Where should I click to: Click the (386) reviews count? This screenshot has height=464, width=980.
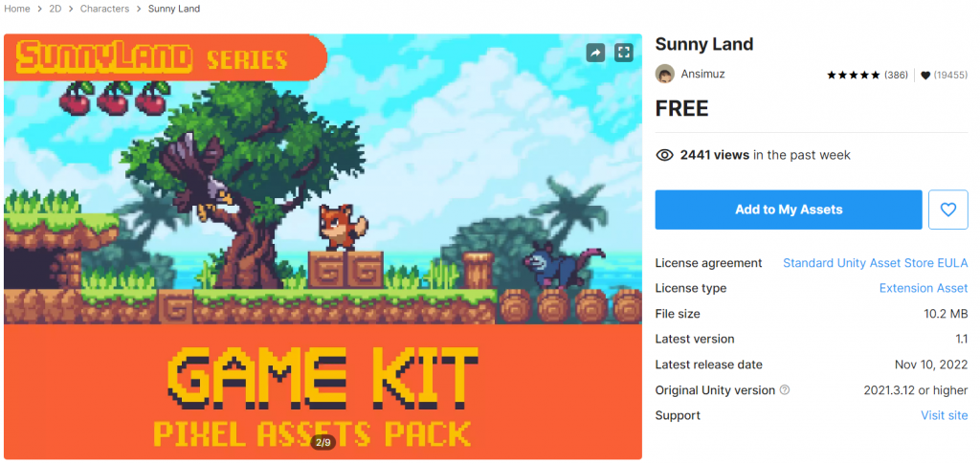(x=896, y=75)
